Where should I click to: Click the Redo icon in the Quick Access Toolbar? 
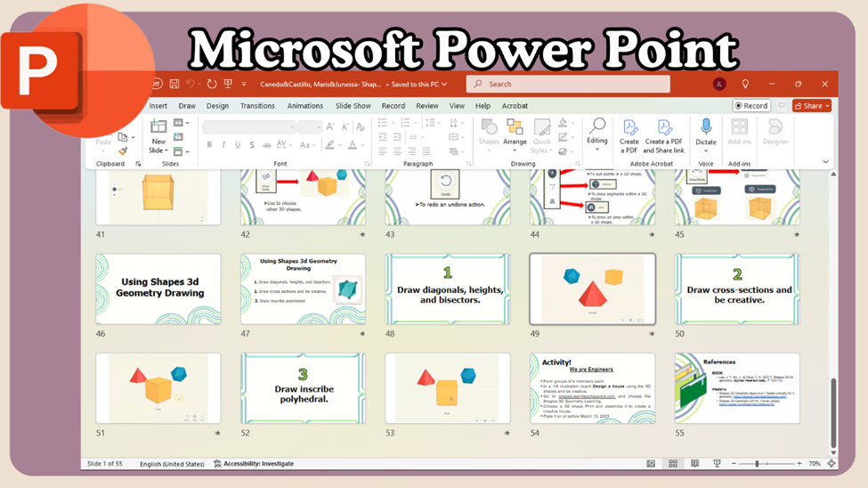coord(212,85)
